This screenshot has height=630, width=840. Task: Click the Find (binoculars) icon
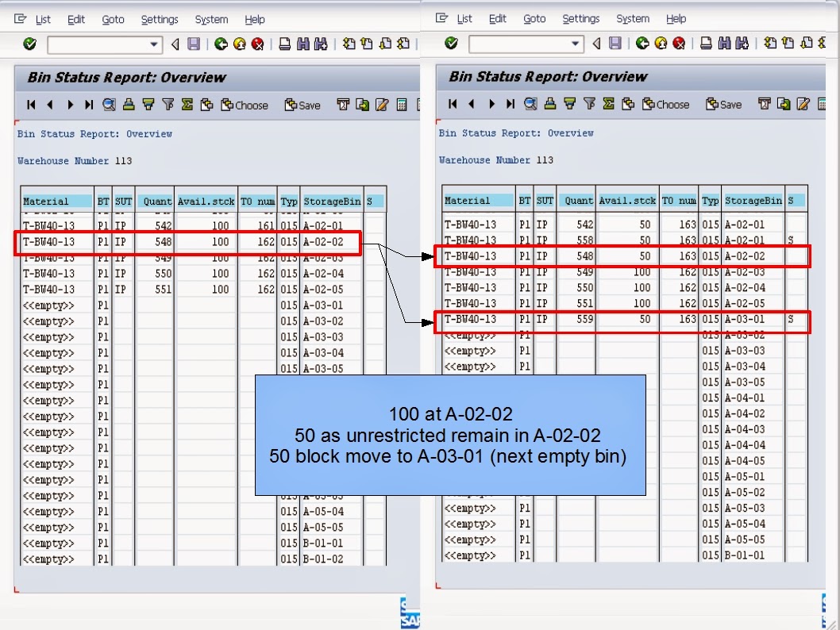coord(303,44)
